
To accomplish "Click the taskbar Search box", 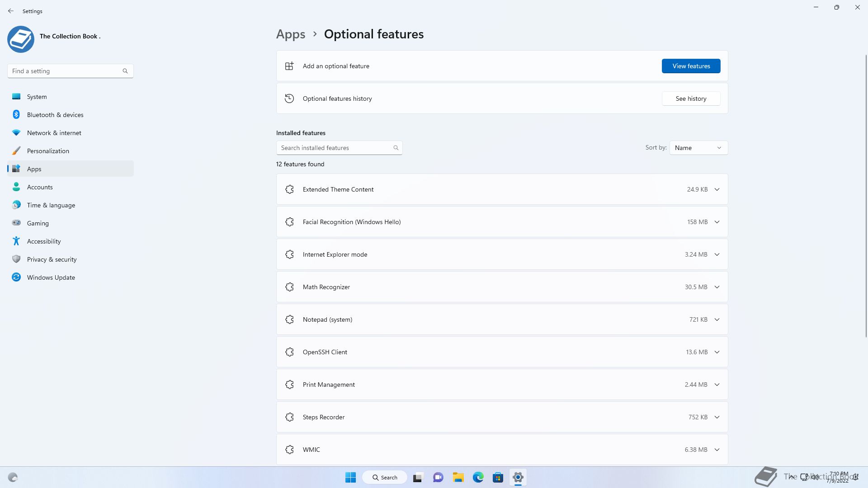I will click(x=385, y=477).
